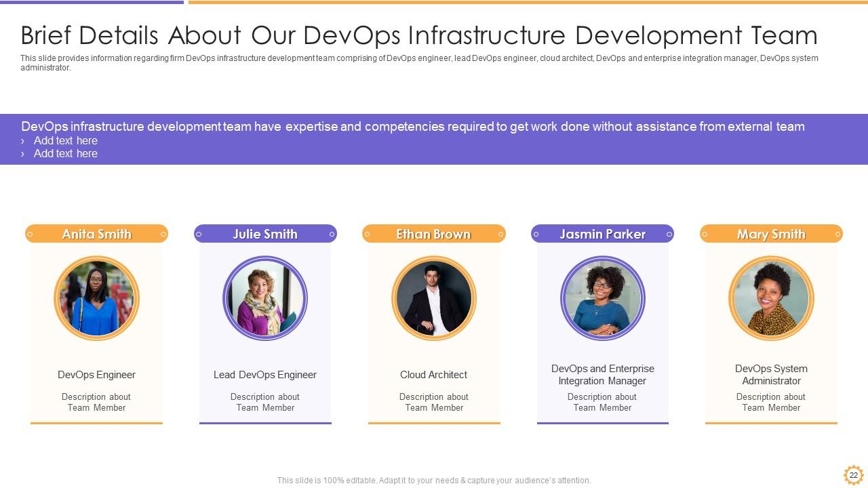The height and width of the screenshot is (488, 868).
Task: Click the second 'Add text here' bullet
Action: pos(66,154)
